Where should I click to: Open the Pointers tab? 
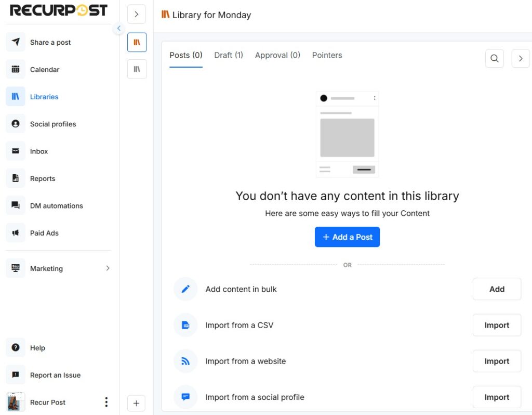click(327, 55)
